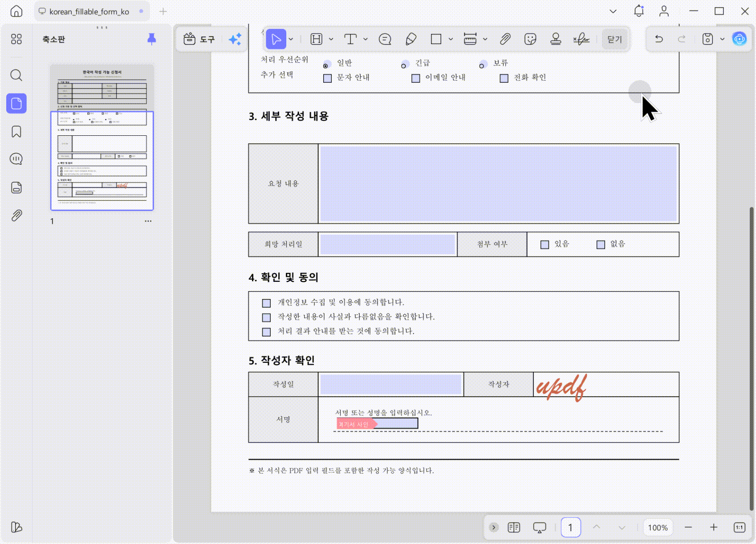Viewport: 756px width, 544px height.
Task: Add a new tab with plus
Action: pyautogui.click(x=163, y=12)
